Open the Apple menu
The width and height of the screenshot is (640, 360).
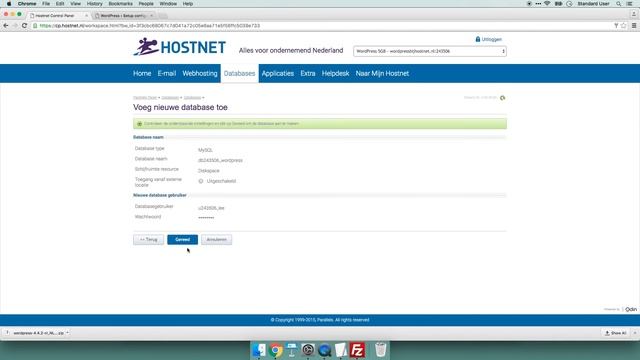[x=9, y=4]
